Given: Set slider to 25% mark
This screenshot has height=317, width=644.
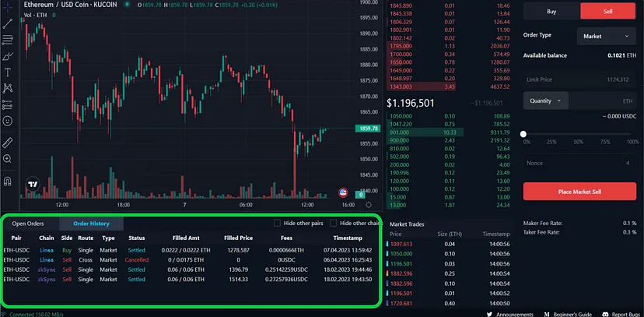Looking at the screenshot, I should click(x=551, y=142).
